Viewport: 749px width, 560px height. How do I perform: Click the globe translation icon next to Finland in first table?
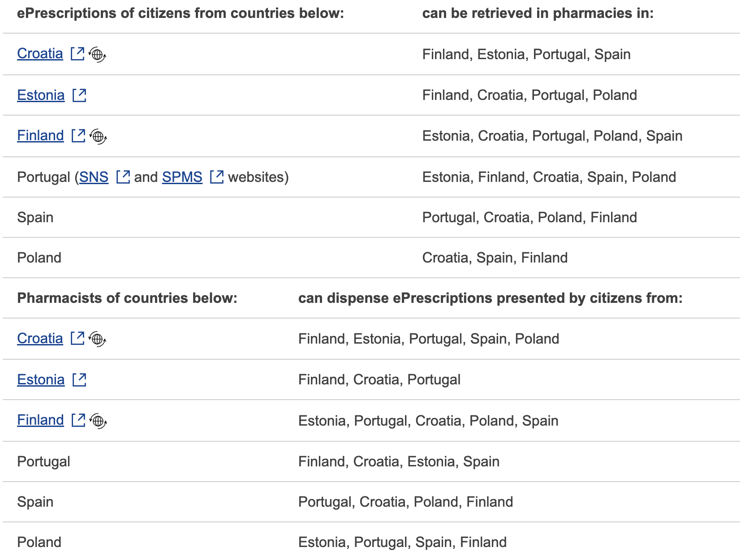(98, 137)
